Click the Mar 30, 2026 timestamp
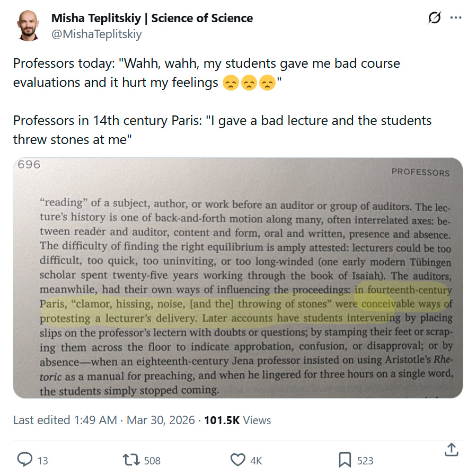The image size is (476, 475). [160, 420]
